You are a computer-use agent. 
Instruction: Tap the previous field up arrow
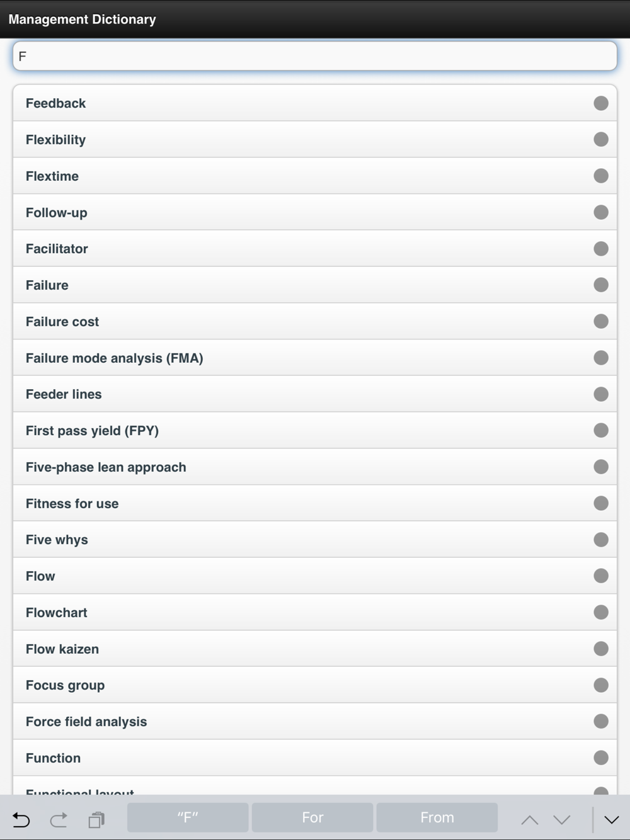point(529,819)
